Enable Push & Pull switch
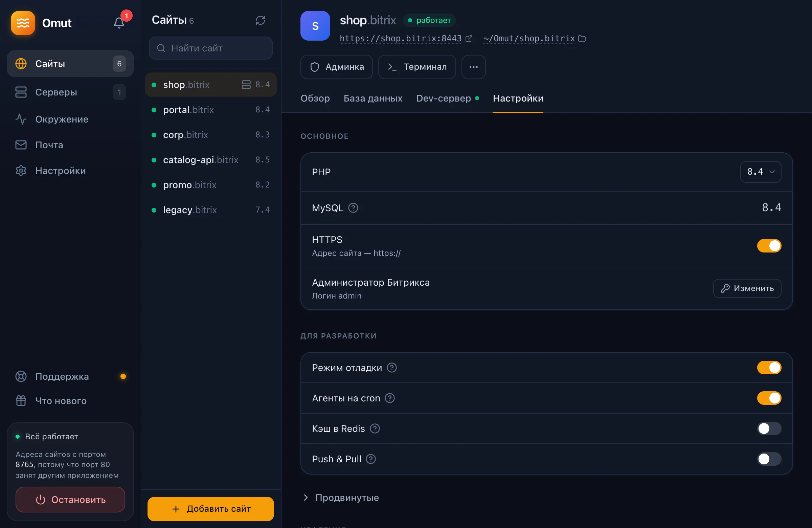 [x=769, y=459]
